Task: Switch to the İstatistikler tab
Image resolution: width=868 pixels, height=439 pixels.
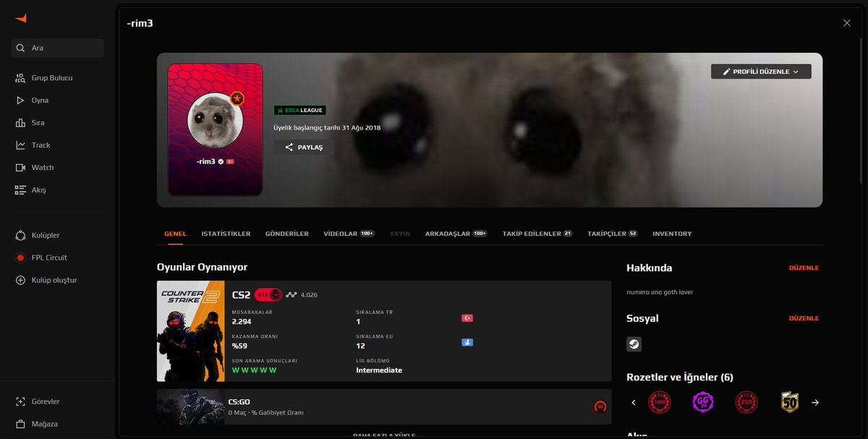Action: [226, 234]
